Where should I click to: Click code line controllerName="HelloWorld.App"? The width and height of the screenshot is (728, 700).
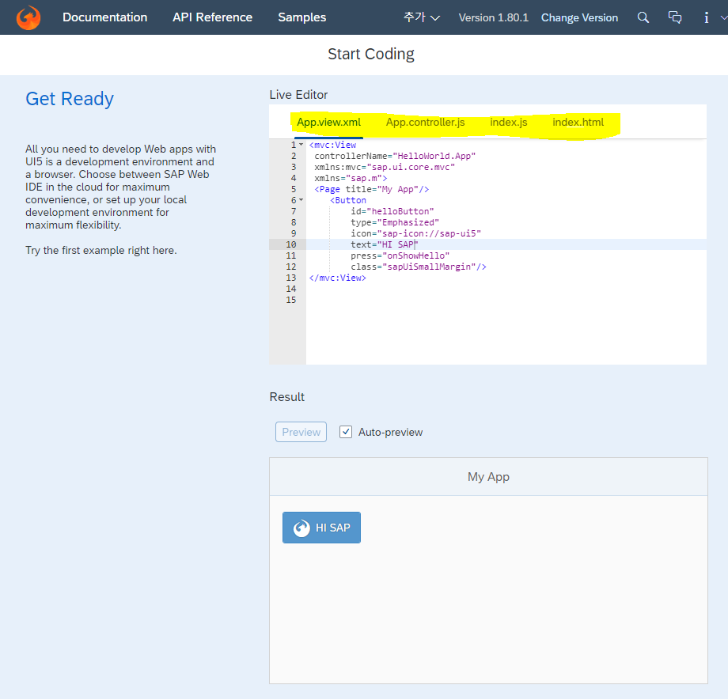pos(395,156)
